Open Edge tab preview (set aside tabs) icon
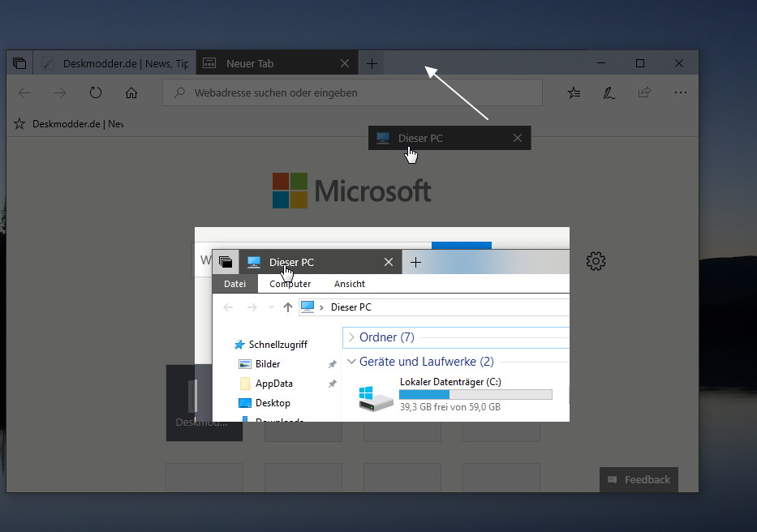Image resolution: width=757 pixels, height=532 pixels. click(x=19, y=63)
